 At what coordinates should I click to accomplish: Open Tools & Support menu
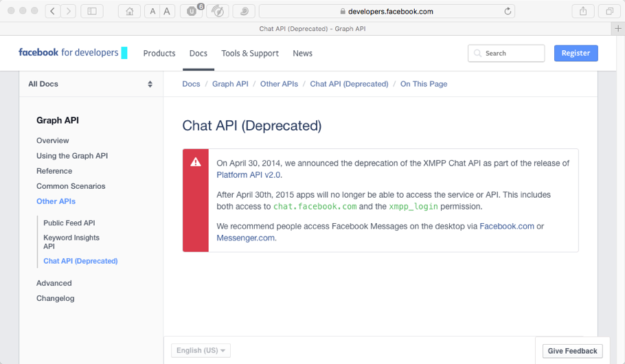250,54
